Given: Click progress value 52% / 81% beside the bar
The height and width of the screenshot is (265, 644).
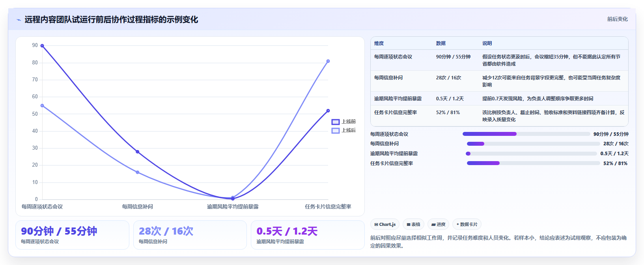Looking at the screenshot, I should (615, 164).
